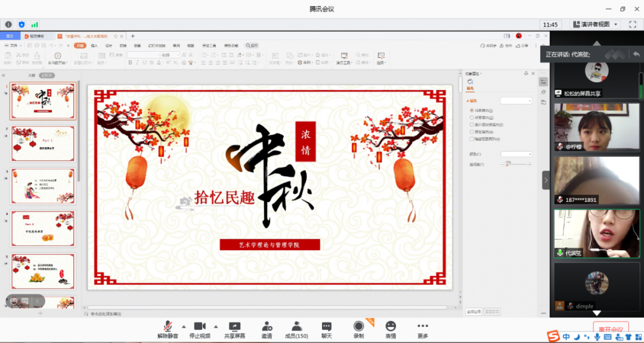
Task: Switch to the Design (设计) ribbon tab
Action: [x=109, y=45]
